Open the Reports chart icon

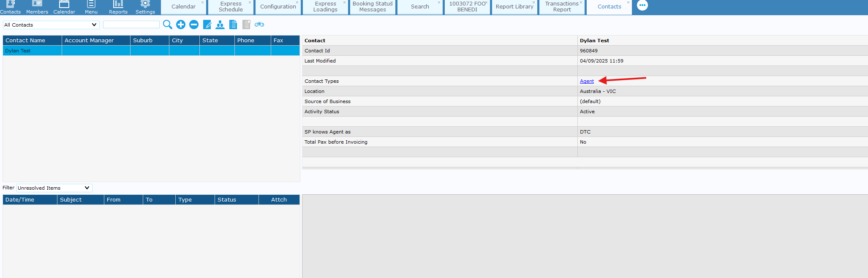pos(118,7)
